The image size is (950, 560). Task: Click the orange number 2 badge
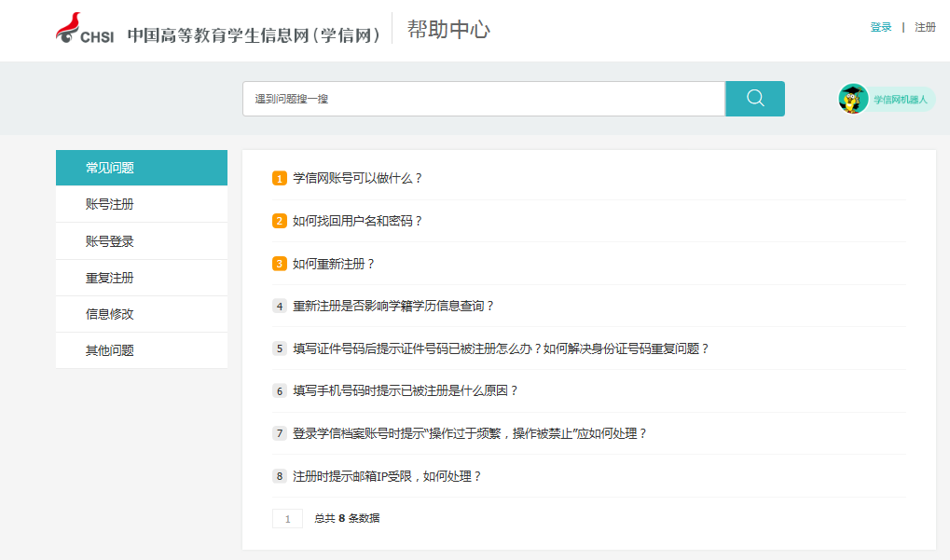click(x=280, y=222)
